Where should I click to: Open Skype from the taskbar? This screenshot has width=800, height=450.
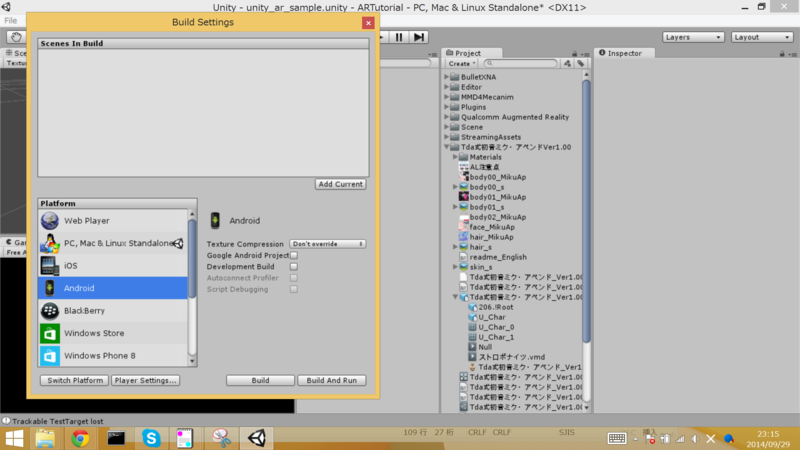(151, 438)
